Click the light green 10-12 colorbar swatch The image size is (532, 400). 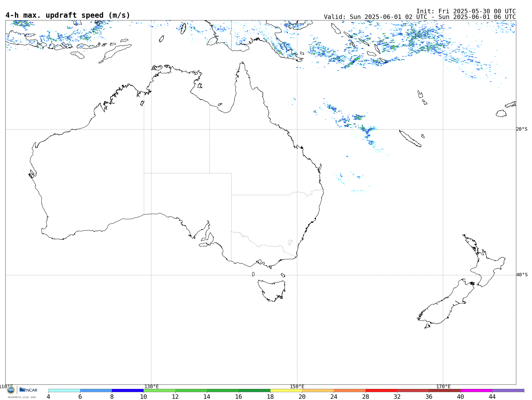[159, 391]
